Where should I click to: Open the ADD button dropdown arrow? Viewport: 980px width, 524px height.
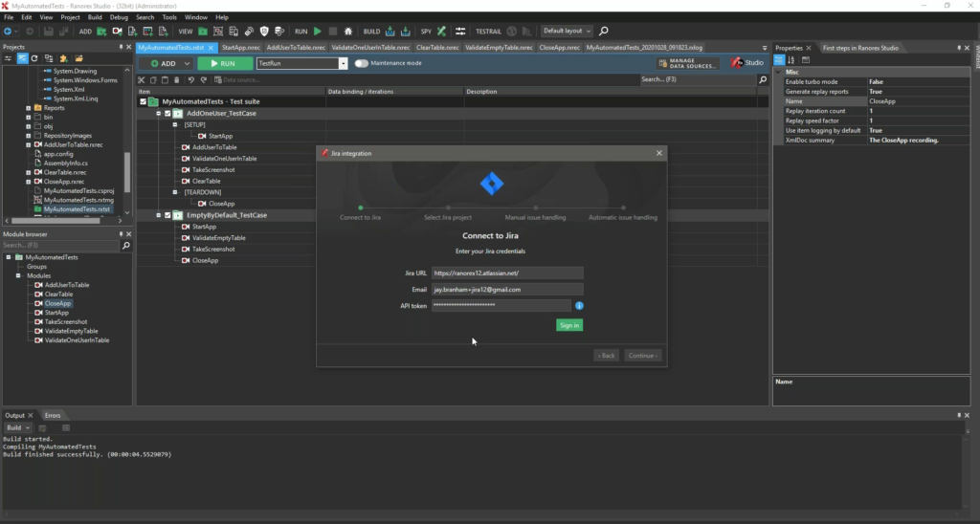187,63
